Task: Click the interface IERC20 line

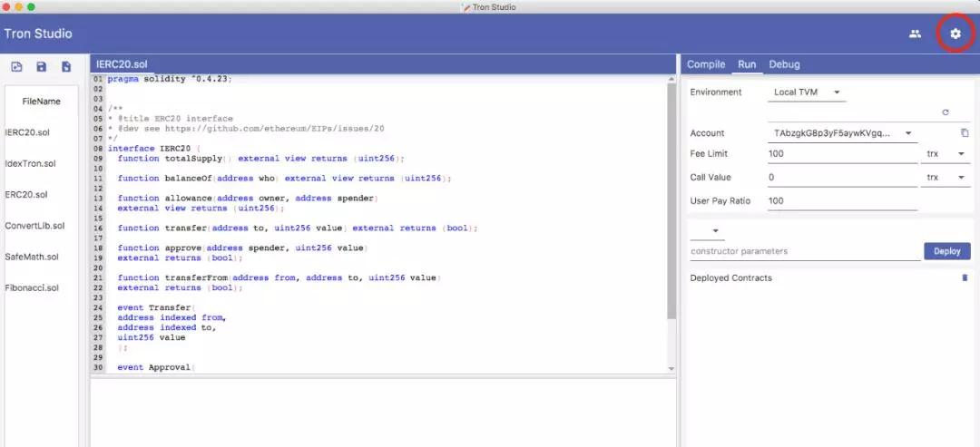Action: click(x=153, y=149)
